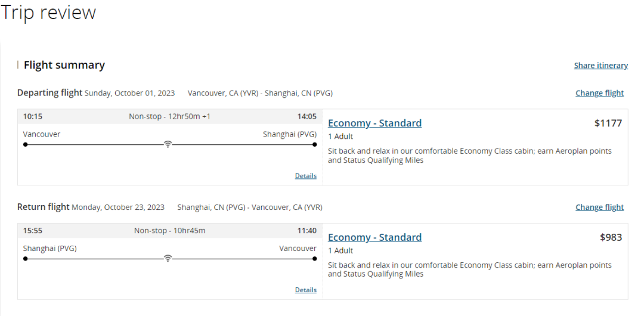Screen dimensions: 644x316
Task: Click the Non-stop - 10hr45m duration label
Action: click(x=169, y=231)
